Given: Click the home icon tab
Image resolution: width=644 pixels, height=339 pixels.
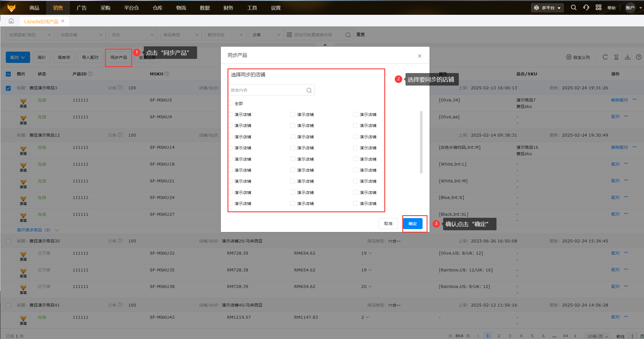Looking at the screenshot, I should [x=11, y=21].
